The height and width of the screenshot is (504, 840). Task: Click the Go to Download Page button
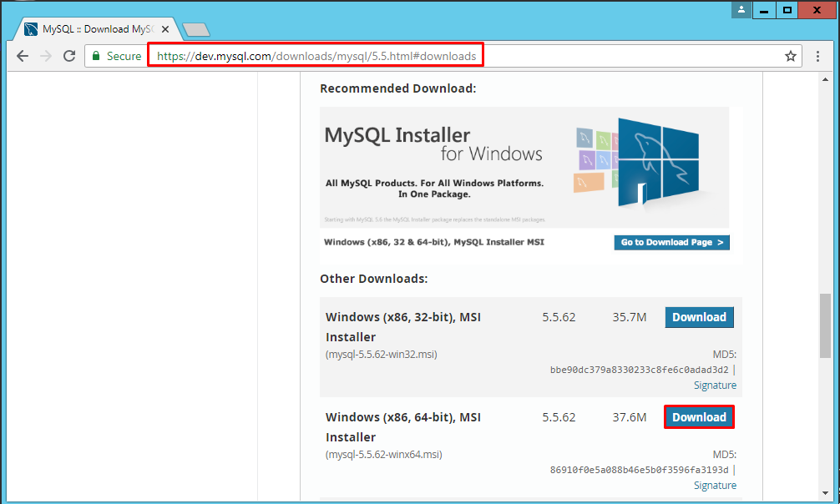point(672,242)
